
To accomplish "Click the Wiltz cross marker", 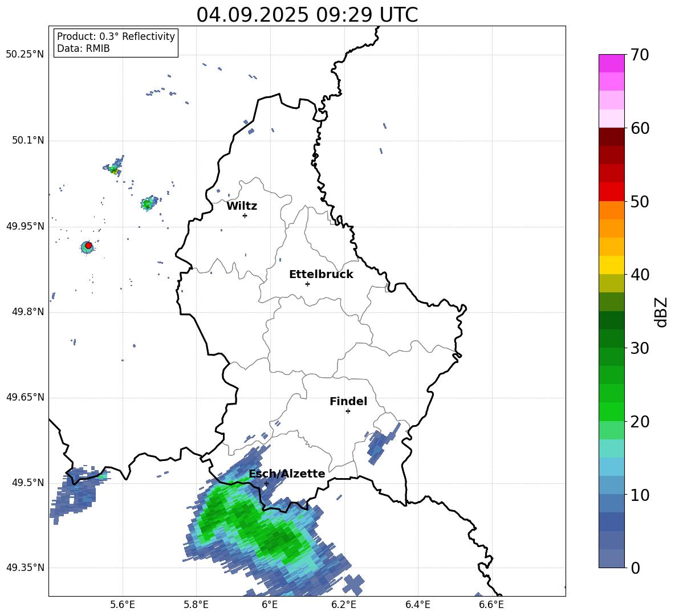I will [x=245, y=215].
